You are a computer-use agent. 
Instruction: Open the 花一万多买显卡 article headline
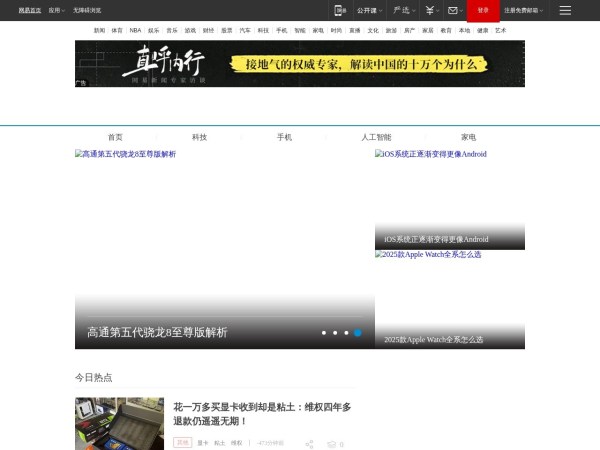tap(262, 414)
